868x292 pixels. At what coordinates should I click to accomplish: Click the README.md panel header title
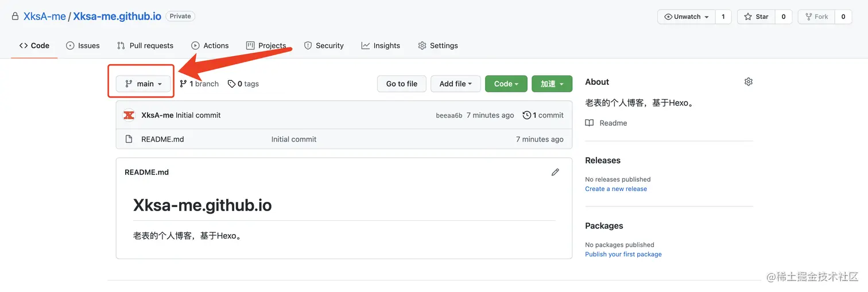(146, 172)
